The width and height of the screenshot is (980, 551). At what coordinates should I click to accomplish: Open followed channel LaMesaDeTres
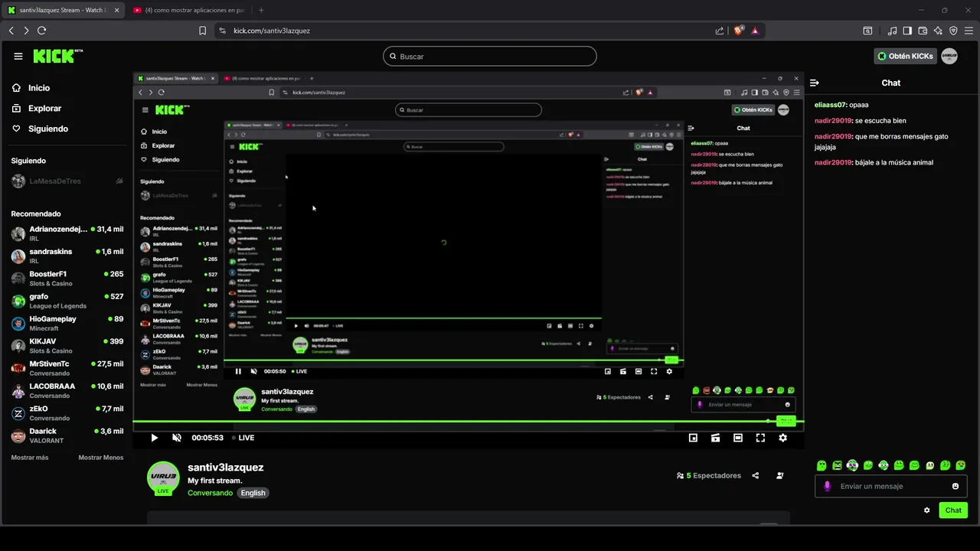[67, 181]
